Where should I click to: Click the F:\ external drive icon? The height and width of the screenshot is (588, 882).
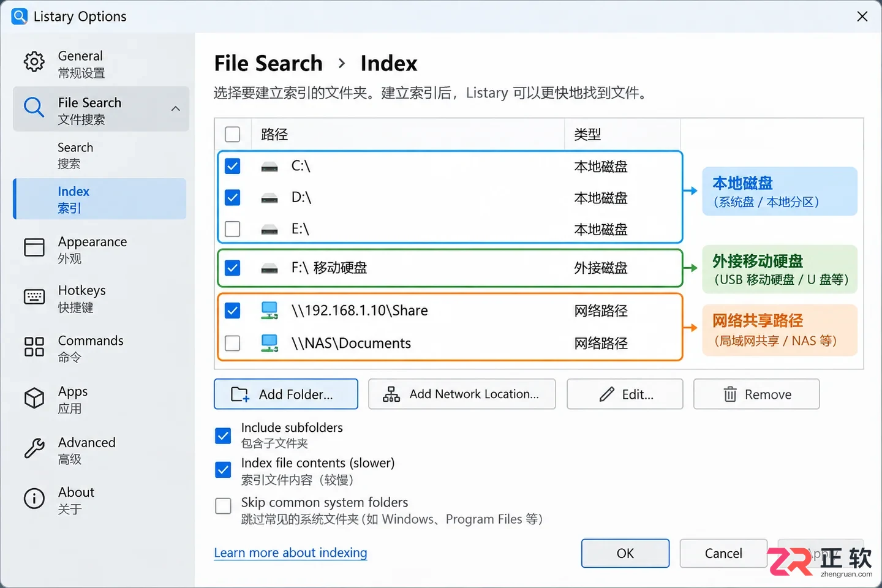pos(269,268)
